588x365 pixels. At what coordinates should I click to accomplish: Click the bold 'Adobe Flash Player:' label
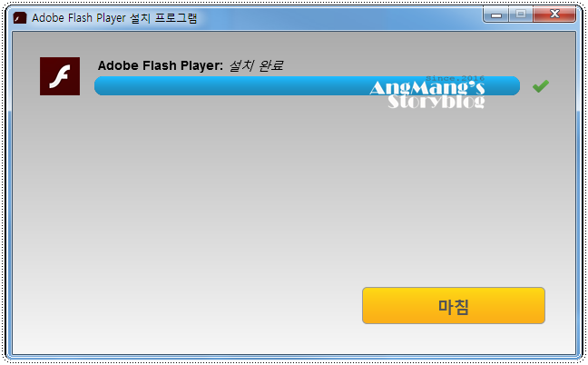click(x=161, y=65)
